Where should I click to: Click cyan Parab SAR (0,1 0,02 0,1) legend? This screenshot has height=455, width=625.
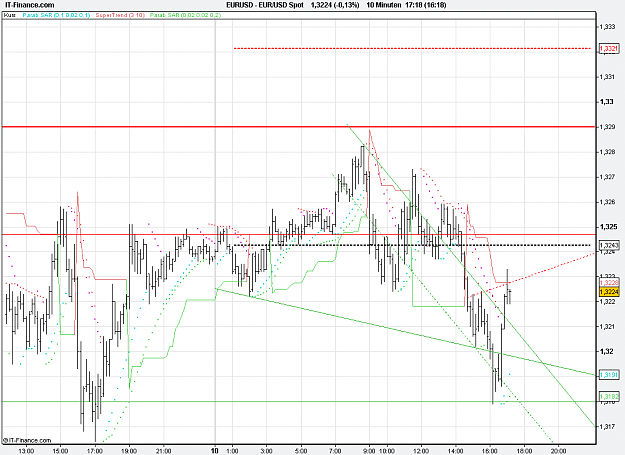click(x=56, y=15)
